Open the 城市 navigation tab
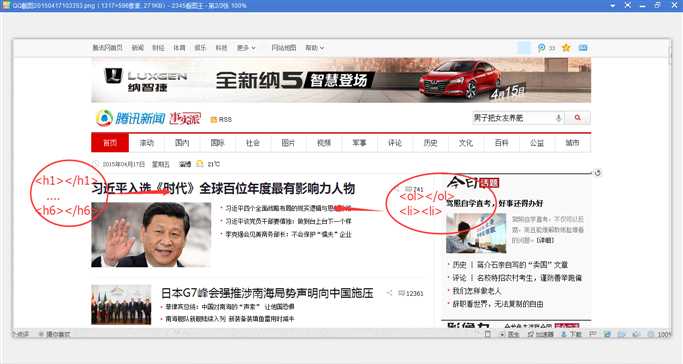Screen dimensions: 683x364 tap(572, 143)
